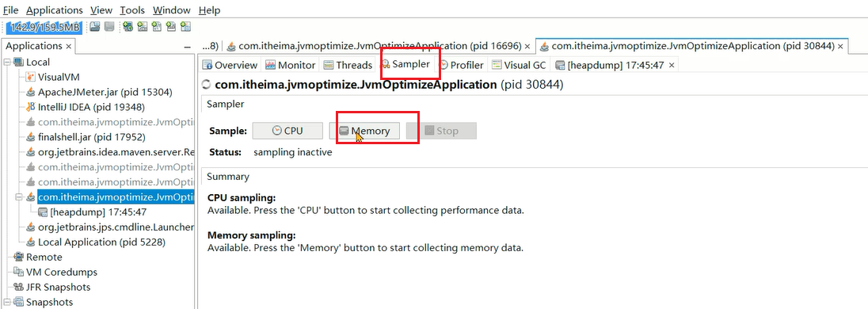The height and width of the screenshot is (309, 868).
Task: Click the heapdump icon under the selected application
Action: pyautogui.click(x=43, y=212)
